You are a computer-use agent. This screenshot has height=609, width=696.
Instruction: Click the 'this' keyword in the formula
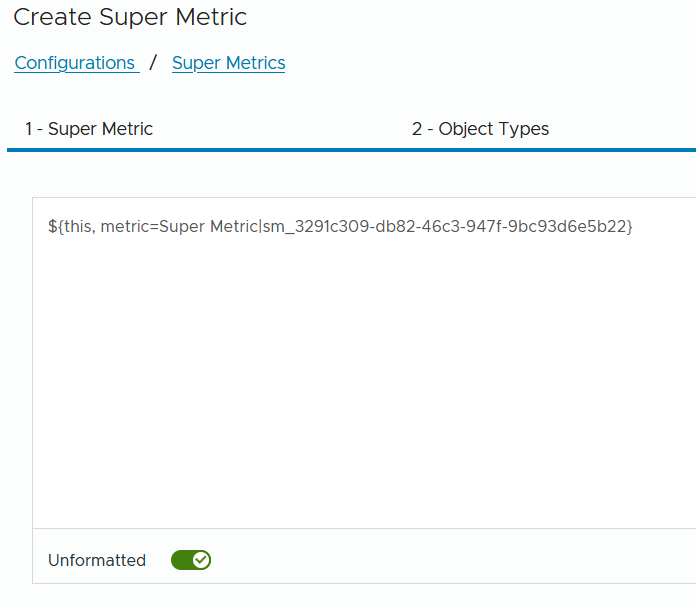pos(78,226)
